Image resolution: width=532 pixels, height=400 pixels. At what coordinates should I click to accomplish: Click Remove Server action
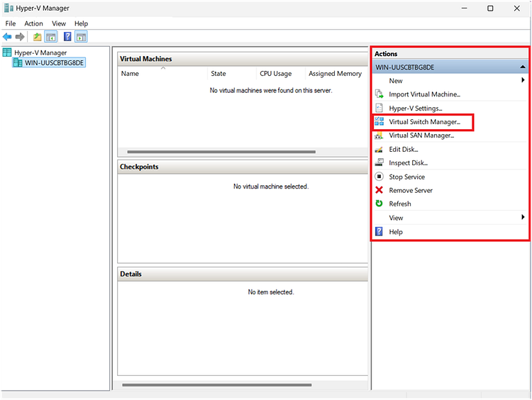click(411, 190)
